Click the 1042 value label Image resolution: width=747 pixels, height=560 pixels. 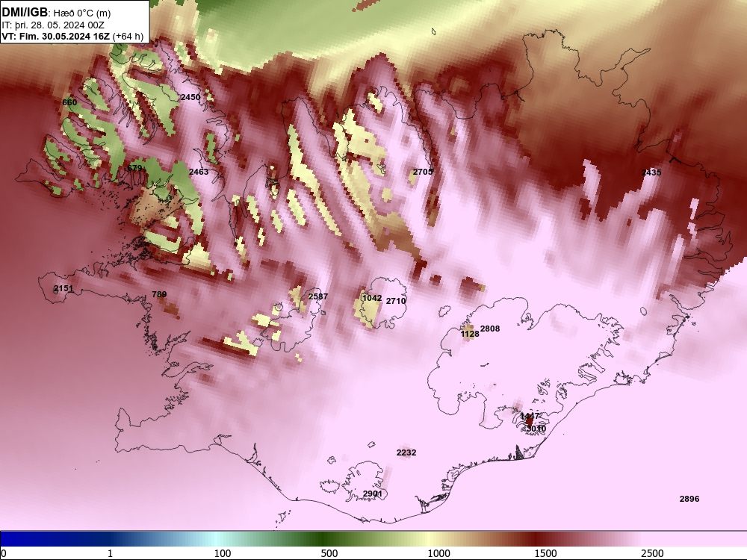pyautogui.click(x=372, y=298)
